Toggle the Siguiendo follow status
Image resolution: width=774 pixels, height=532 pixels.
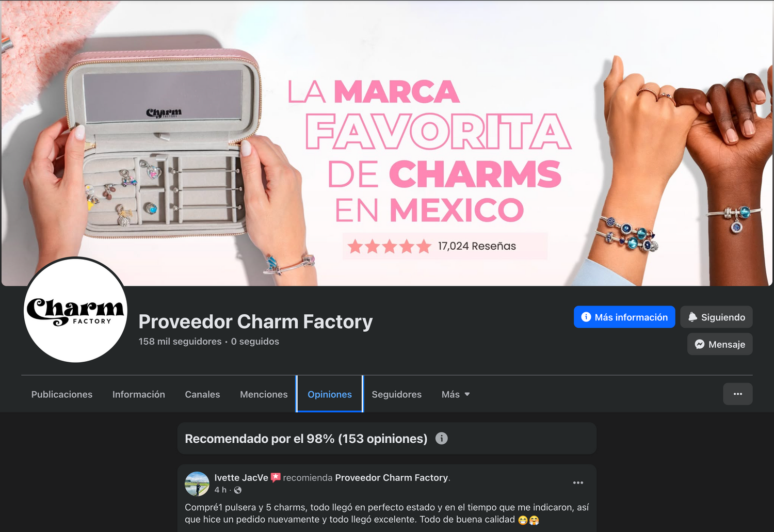coord(716,317)
